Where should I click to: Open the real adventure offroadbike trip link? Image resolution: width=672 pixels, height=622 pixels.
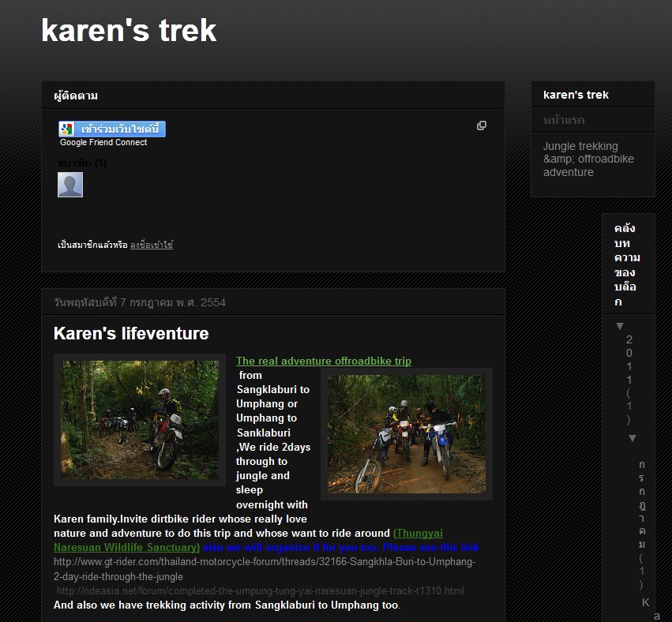point(324,361)
